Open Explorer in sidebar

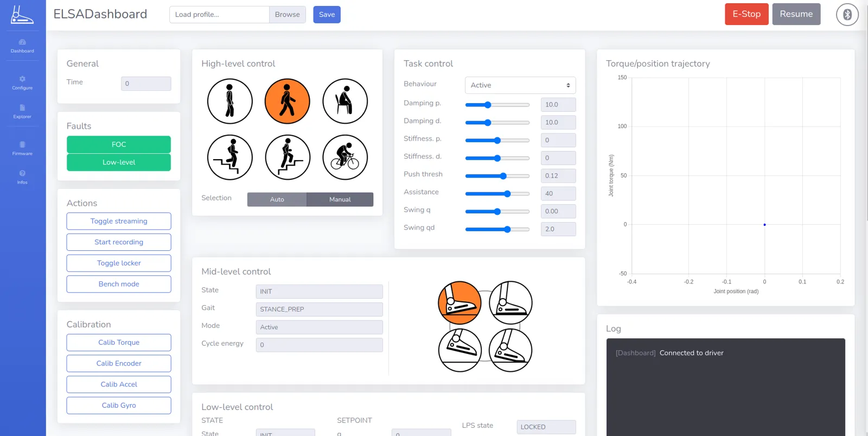(22, 112)
